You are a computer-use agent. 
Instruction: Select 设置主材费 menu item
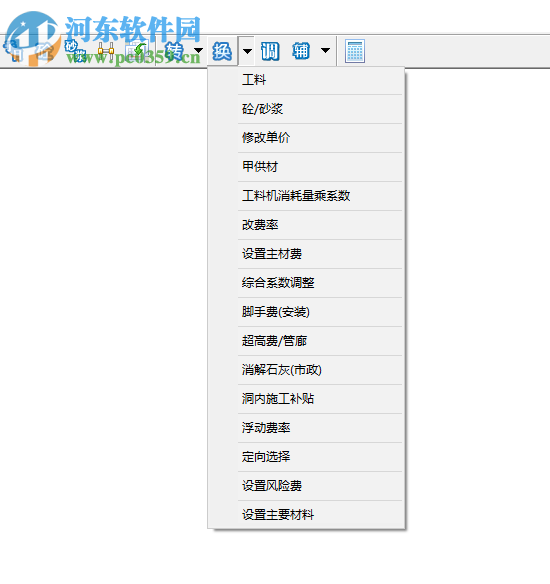point(306,254)
